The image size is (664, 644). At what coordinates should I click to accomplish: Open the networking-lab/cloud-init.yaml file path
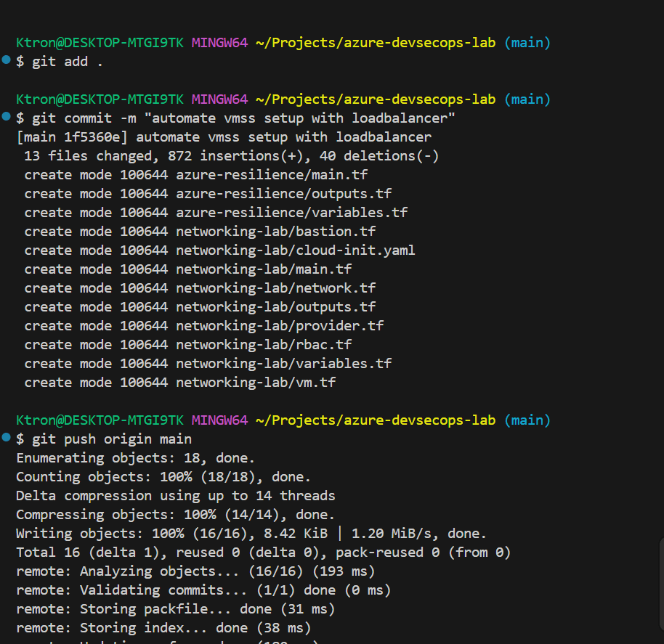click(x=295, y=250)
